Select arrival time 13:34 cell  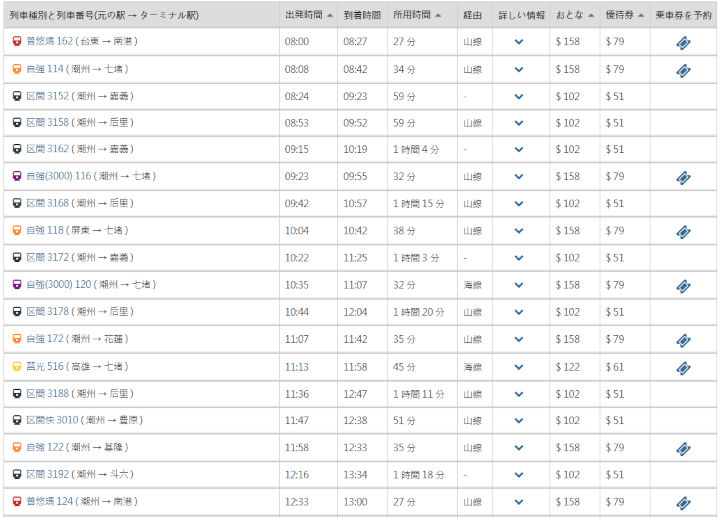pos(355,475)
